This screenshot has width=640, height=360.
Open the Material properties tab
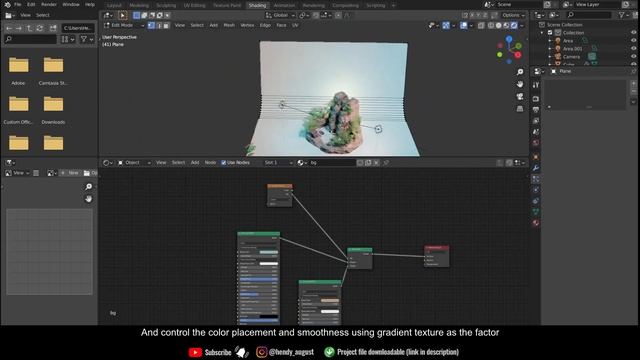click(536, 223)
